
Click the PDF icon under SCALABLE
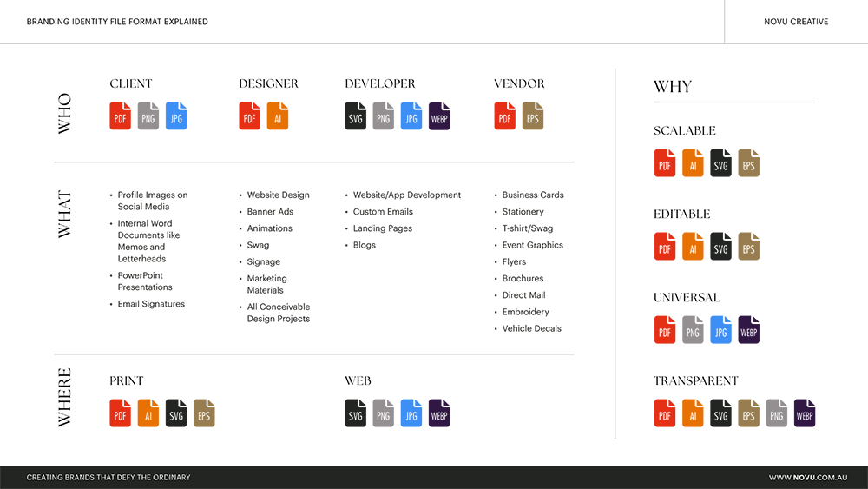[x=665, y=162]
